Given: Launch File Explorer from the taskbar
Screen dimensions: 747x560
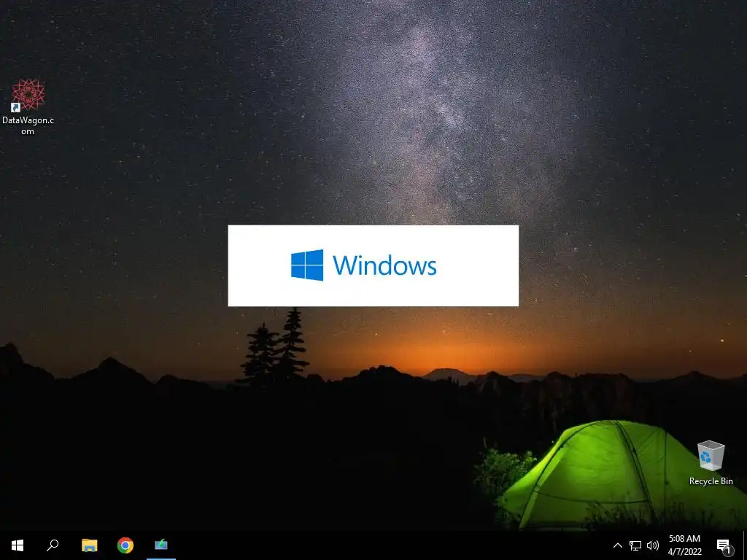Looking at the screenshot, I should [x=89, y=545].
